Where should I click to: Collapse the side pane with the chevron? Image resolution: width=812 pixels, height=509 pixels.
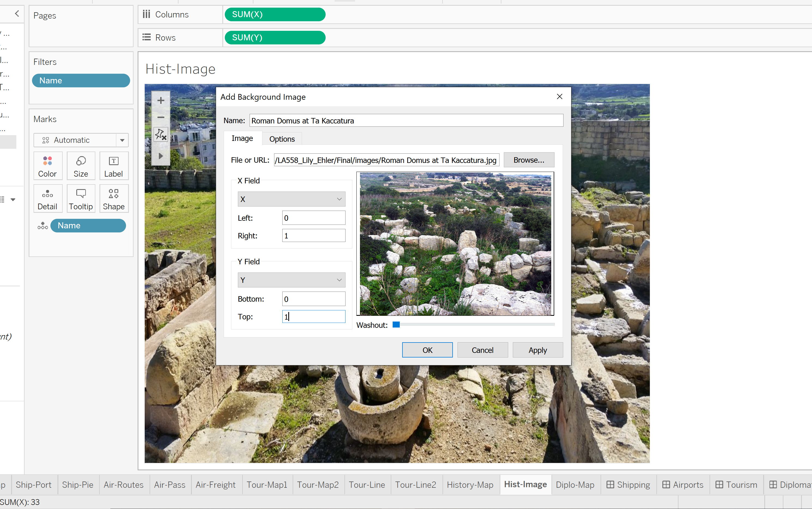pyautogui.click(x=17, y=13)
